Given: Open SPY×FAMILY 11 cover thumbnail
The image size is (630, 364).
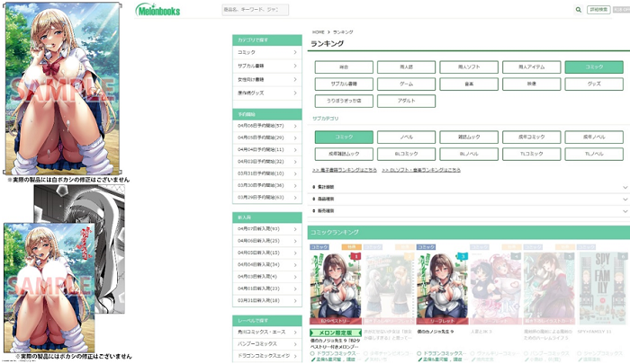Looking at the screenshot, I should click(602, 288).
